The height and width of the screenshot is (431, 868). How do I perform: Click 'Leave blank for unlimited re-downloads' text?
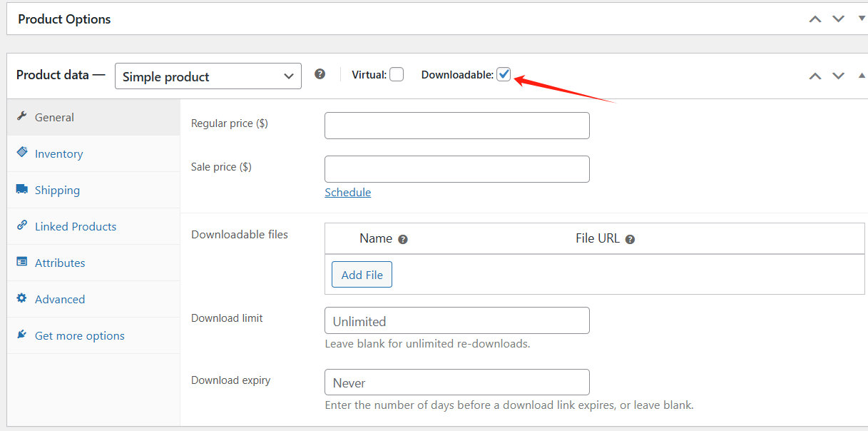coord(427,344)
